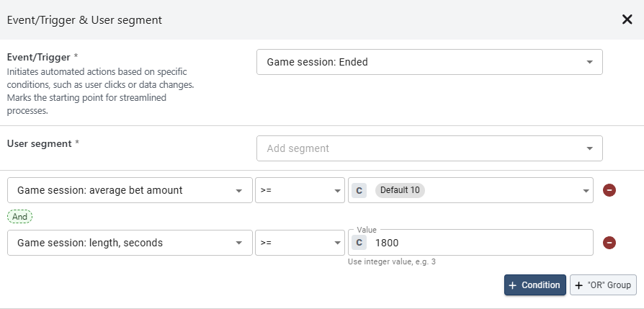The height and width of the screenshot is (309, 644).
Task: Remove the average bet amount condition
Action: (x=609, y=190)
